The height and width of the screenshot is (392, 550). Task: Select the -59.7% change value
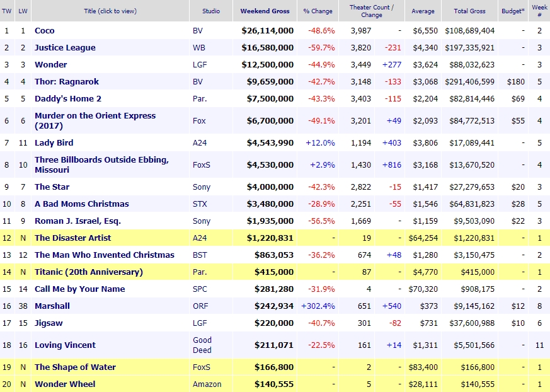click(321, 48)
